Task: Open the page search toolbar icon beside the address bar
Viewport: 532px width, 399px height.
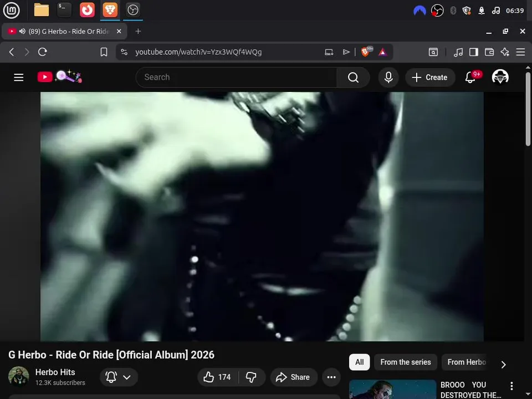Action: coord(433,52)
